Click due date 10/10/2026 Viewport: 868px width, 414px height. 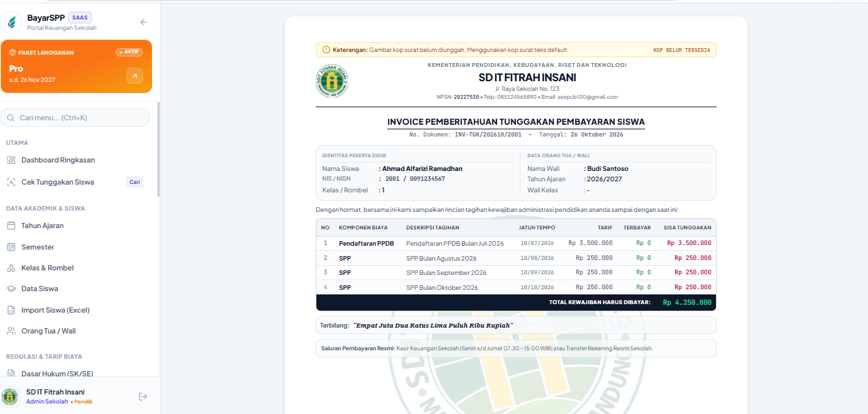tap(537, 287)
